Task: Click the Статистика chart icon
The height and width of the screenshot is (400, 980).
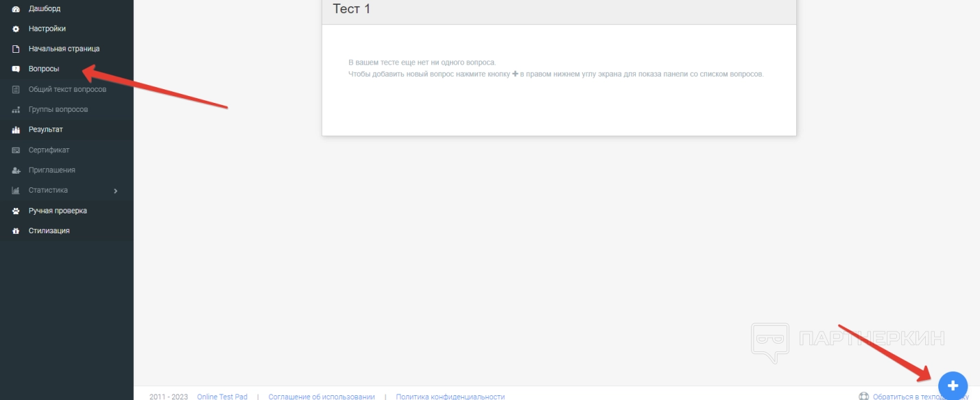Action: [16, 190]
